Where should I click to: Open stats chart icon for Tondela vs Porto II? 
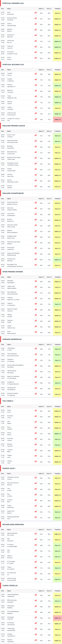pos(35,74)
